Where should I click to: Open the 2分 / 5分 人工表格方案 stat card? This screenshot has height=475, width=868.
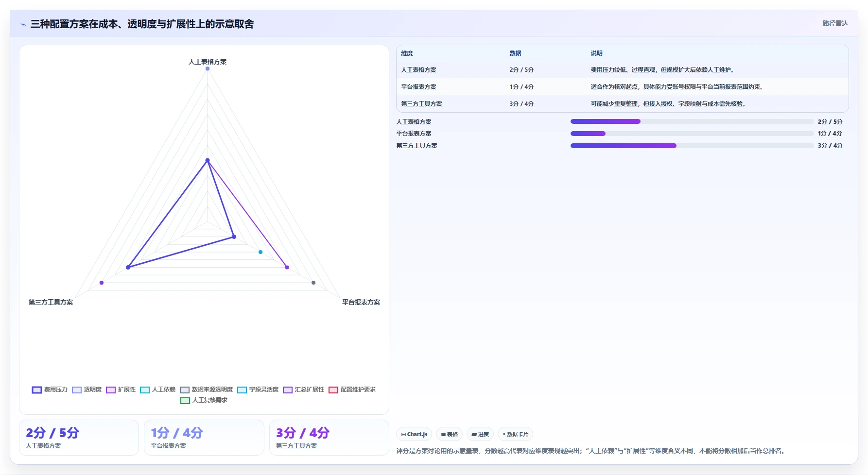point(79,438)
